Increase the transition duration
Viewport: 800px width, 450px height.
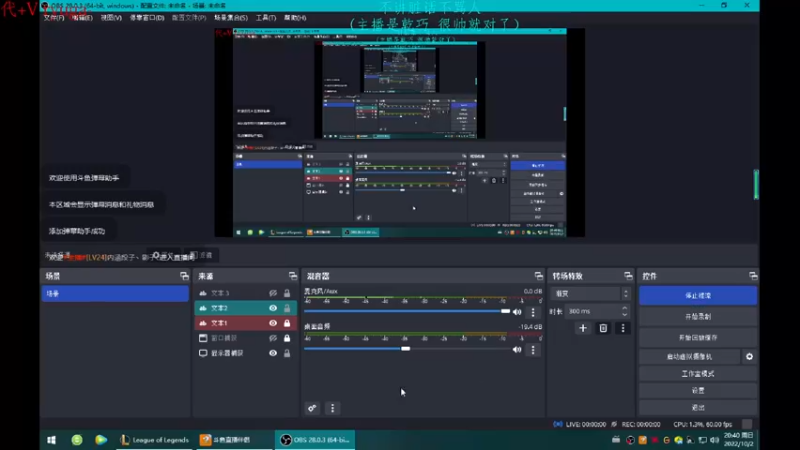(x=624, y=308)
